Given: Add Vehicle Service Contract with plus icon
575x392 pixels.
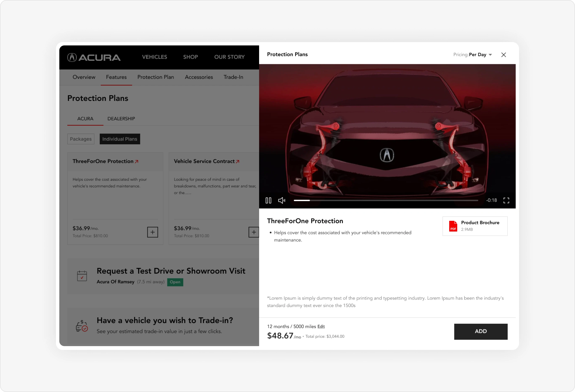Looking at the screenshot, I should (x=254, y=232).
